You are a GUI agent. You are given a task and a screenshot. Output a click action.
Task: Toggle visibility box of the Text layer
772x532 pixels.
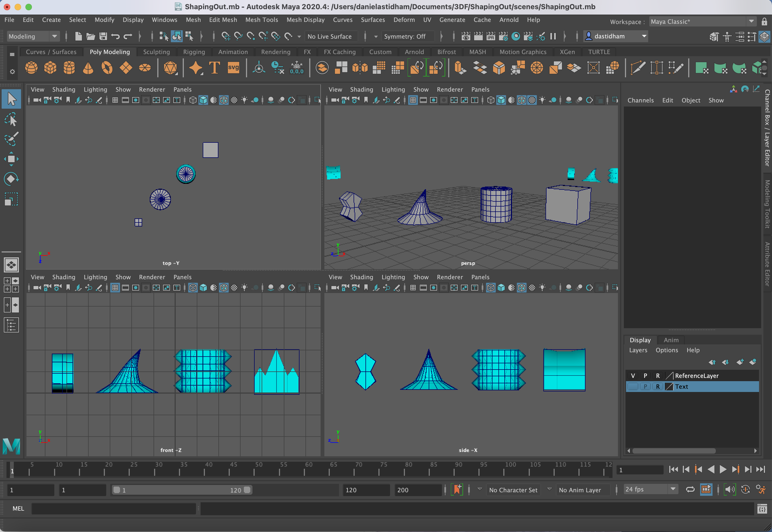tap(633, 387)
